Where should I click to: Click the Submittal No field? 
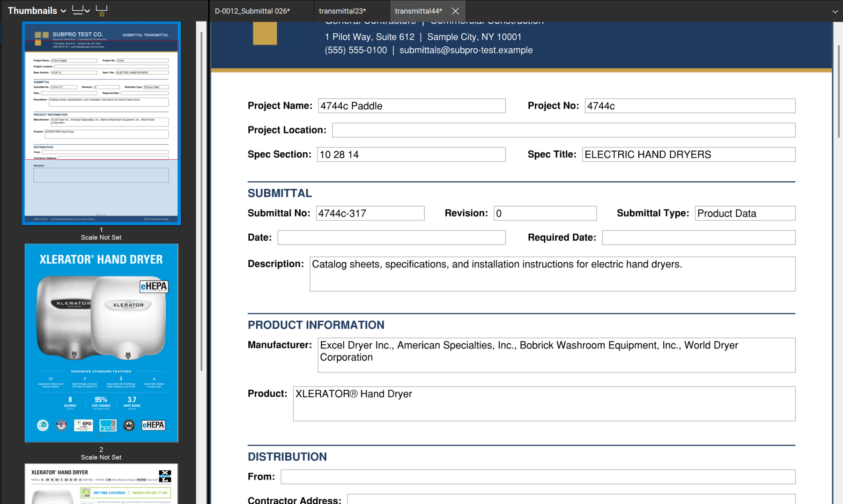370,213
